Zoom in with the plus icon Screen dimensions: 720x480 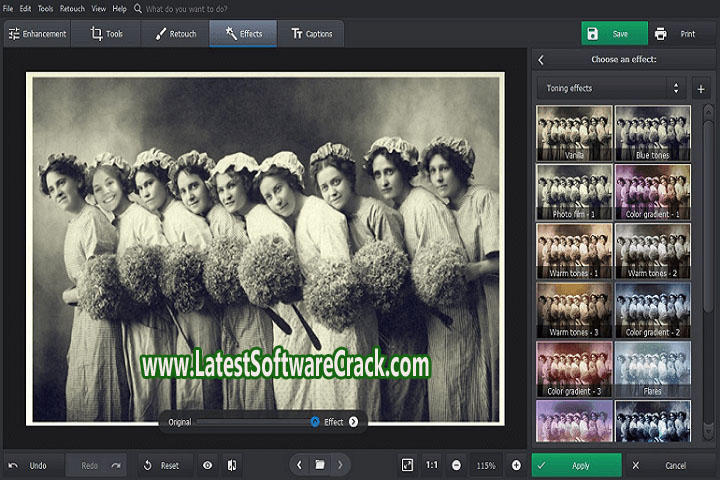pos(516,465)
